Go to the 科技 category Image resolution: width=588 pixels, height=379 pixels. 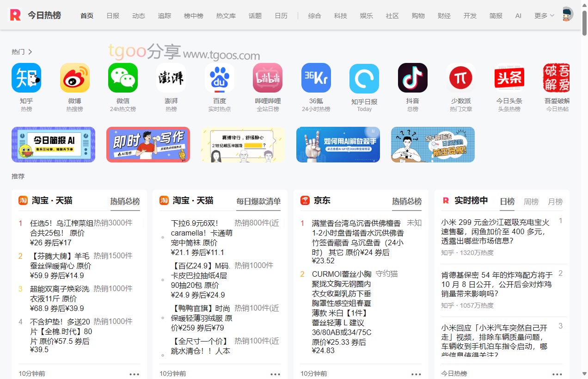coord(341,16)
